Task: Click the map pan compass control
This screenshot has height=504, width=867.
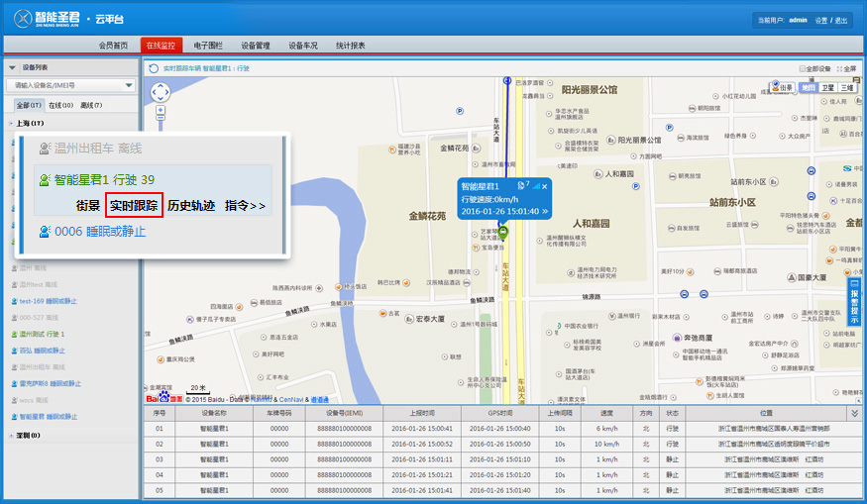Action: coord(160,92)
